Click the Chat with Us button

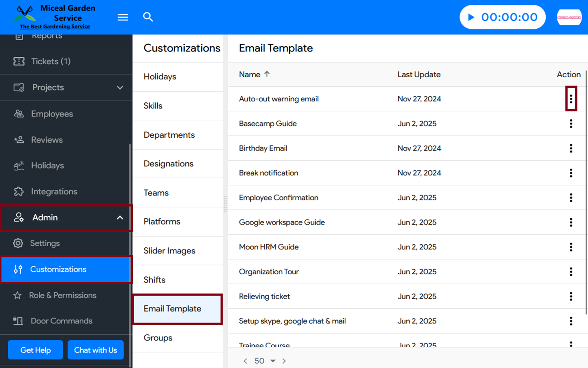[96, 350]
